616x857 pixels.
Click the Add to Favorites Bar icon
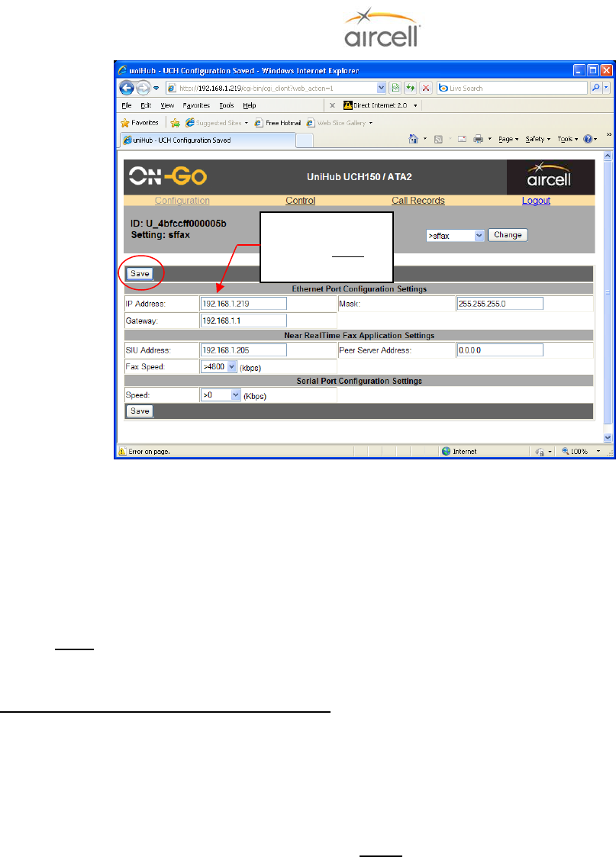(175, 123)
